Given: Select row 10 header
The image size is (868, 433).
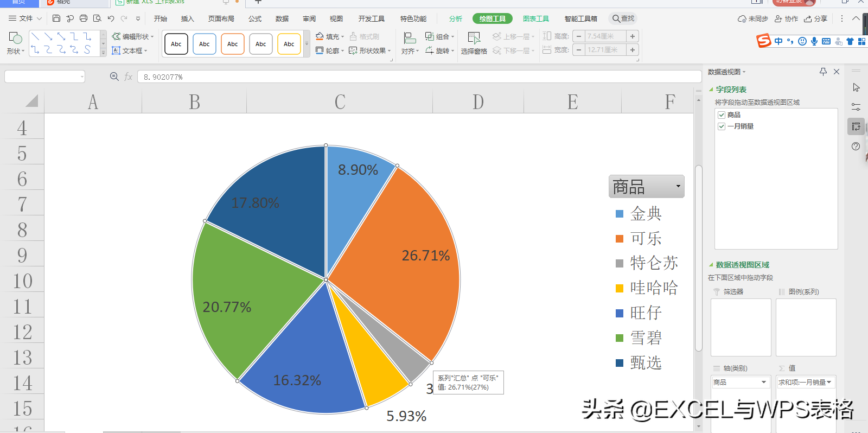Looking at the screenshot, I should pos(22,281).
